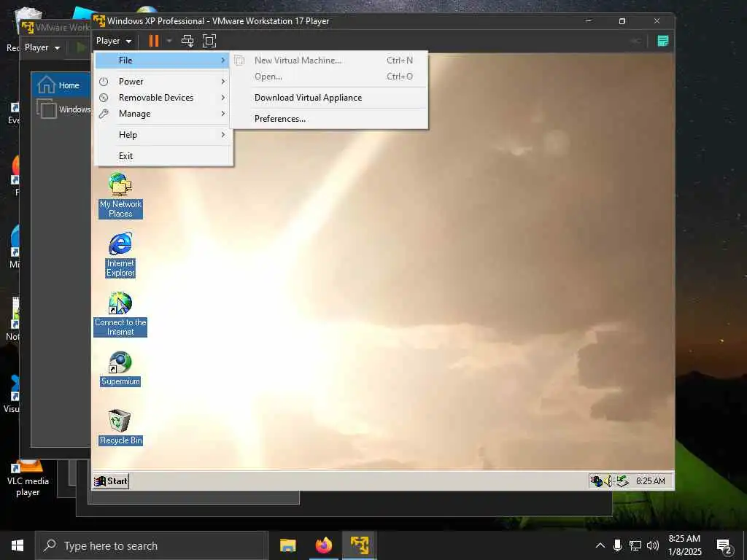
Task: Click the Power menu icon
Action: [104, 82]
